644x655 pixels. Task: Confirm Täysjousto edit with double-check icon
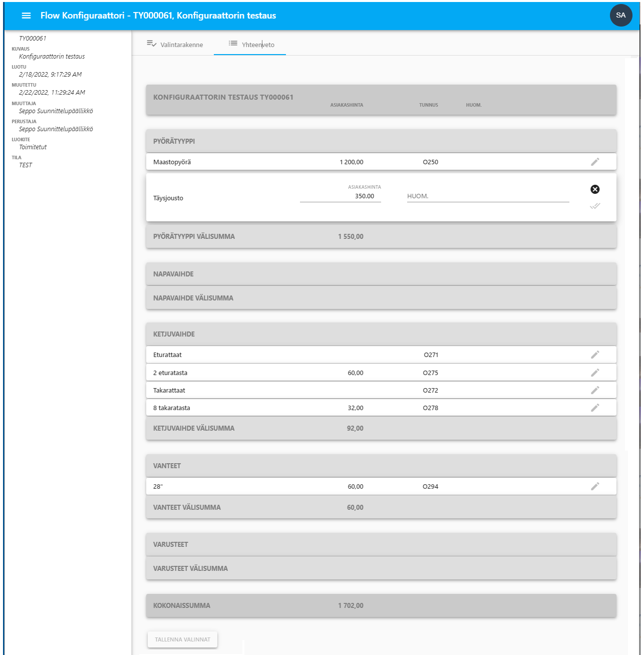tap(594, 206)
